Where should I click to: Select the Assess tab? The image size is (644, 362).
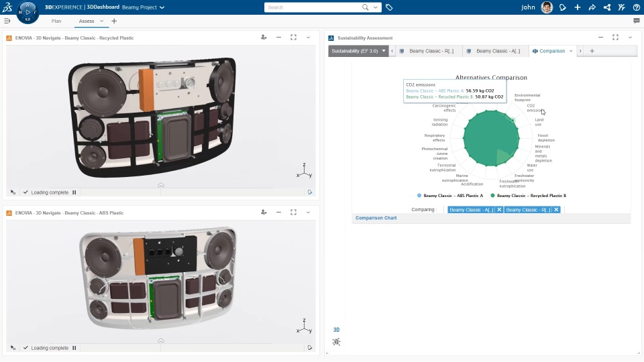[x=87, y=21]
